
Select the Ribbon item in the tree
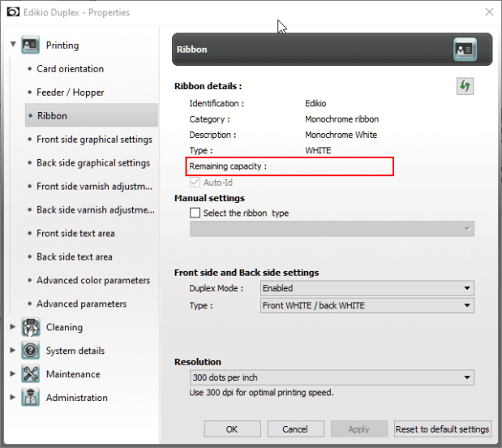click(x=92, y=115)
